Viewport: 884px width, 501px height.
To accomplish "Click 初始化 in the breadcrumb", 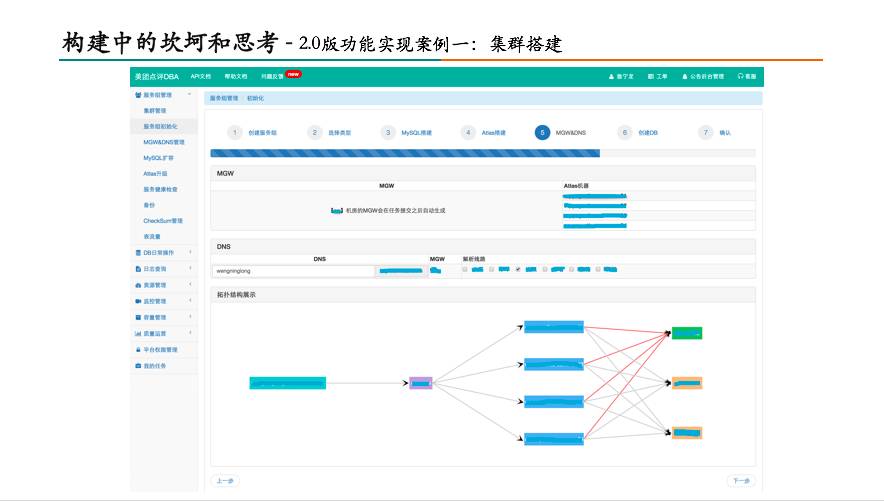I will point(255,98).
